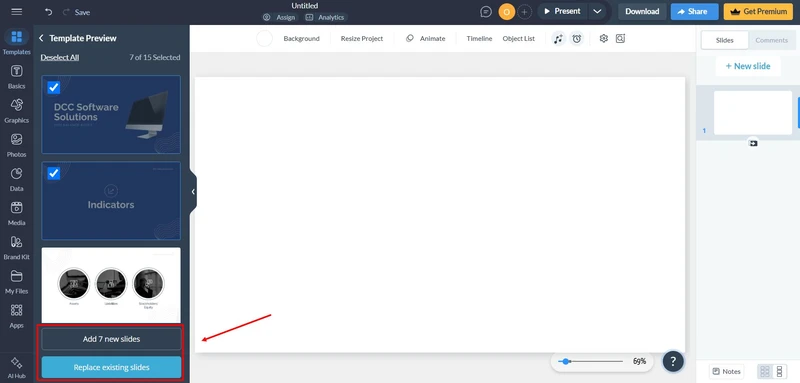Open the Media sidebar panel

click(x=16, y=214)
